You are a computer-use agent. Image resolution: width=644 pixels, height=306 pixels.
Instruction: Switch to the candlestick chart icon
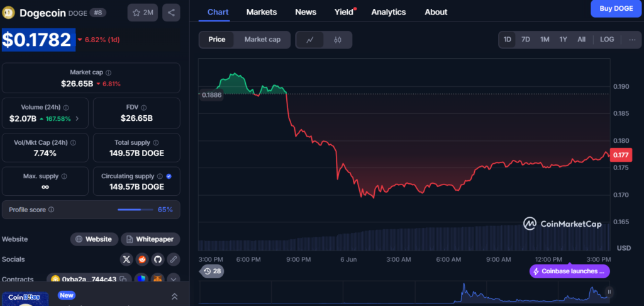[x=338, y=40]
